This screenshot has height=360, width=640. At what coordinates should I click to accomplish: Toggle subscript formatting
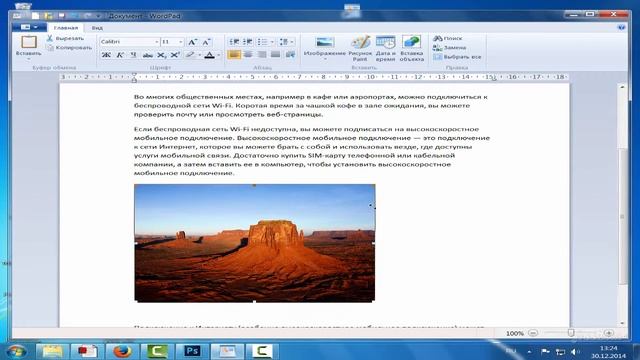point(162,55)
